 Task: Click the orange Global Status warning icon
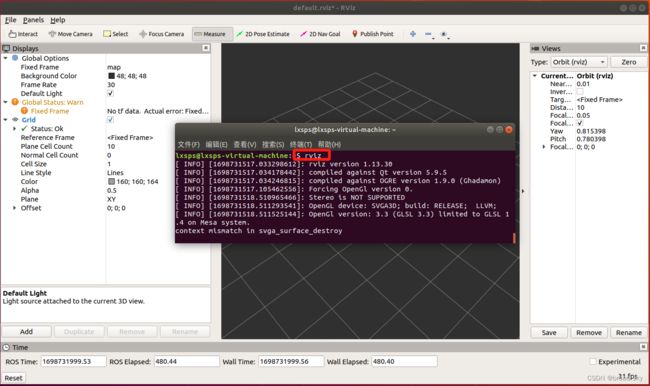[x=15, y=102]
